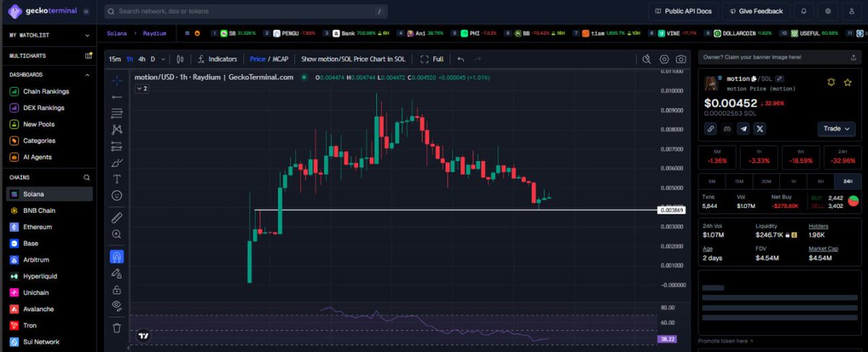
Task: Click the search network, dex or tokens field
Action: click(x=246, y=12)
